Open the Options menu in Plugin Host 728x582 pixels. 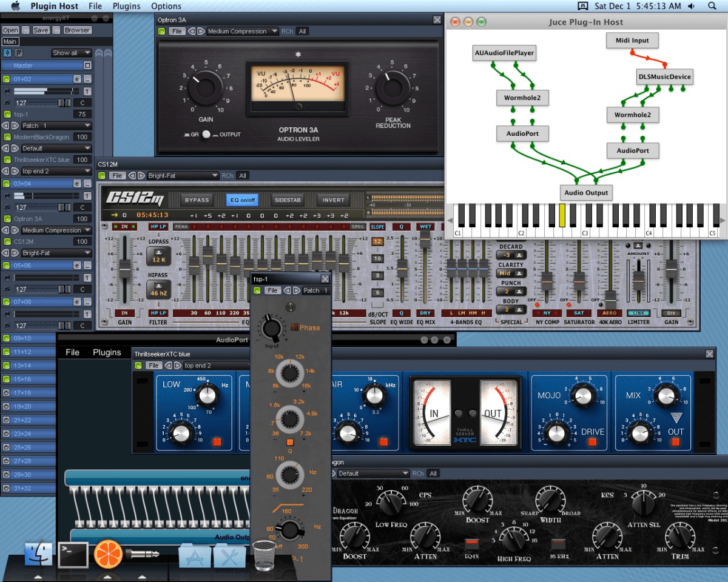click(166, 6)
